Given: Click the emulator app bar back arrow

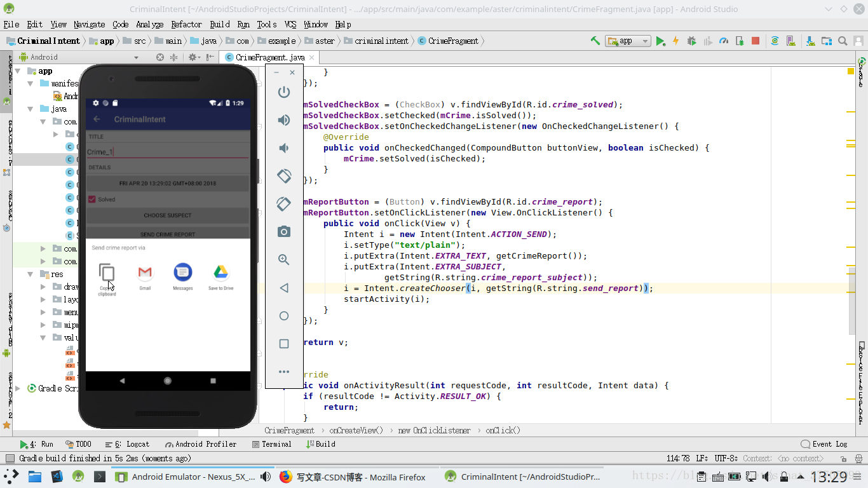Looking at the screenshot, I should click(x=97, y=119).
